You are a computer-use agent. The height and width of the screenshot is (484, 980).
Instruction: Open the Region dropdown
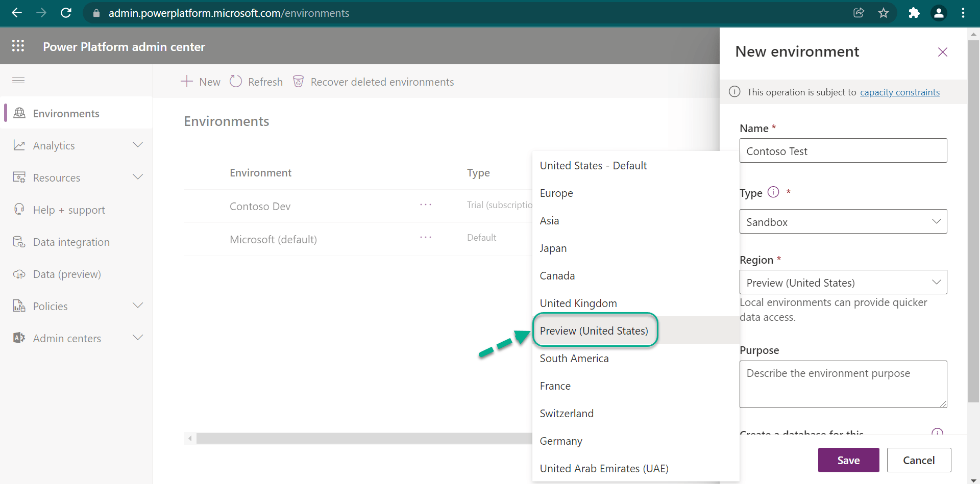point(843,282)
